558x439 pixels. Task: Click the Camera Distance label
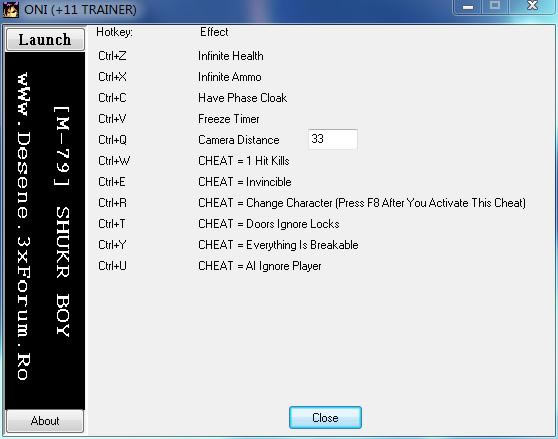[x=238, y=140]
